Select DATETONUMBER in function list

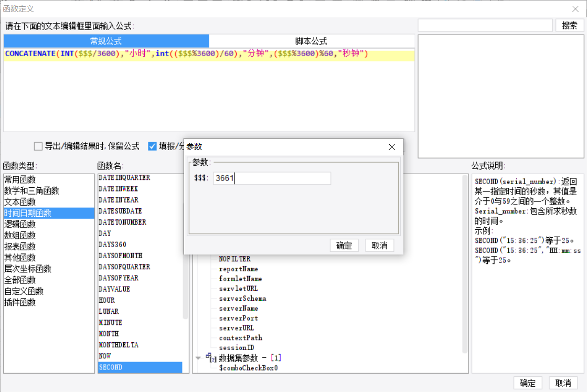[x=140, y=223]
